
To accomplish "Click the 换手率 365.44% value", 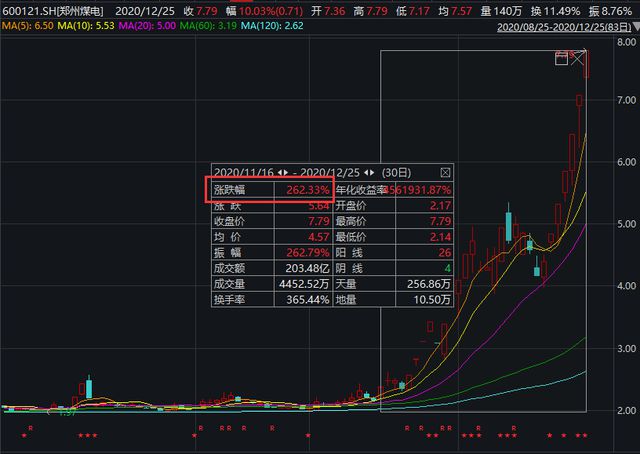I will (x=307, y=300).
